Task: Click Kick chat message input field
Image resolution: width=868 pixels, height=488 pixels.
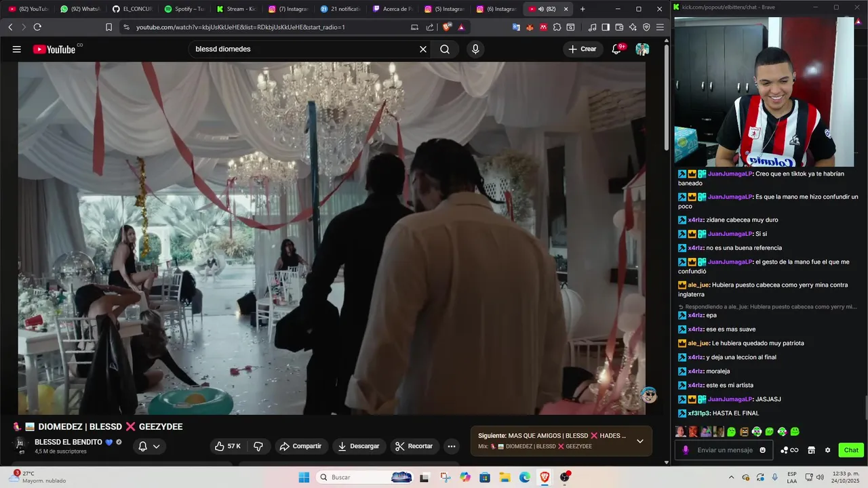Action: tap(724, 450)
